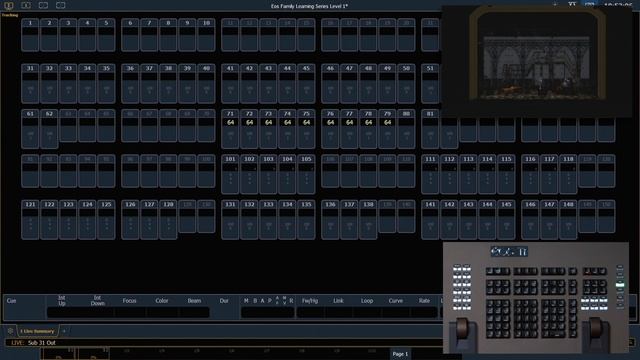Select channel 1 tile

[x=30, y=35]
